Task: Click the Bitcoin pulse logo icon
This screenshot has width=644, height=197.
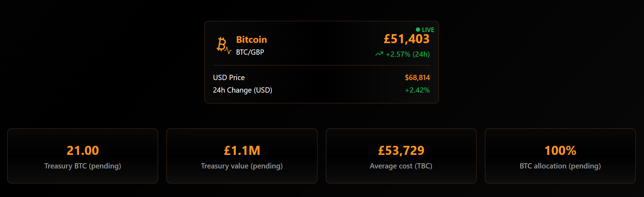Action: pos(224,46)
